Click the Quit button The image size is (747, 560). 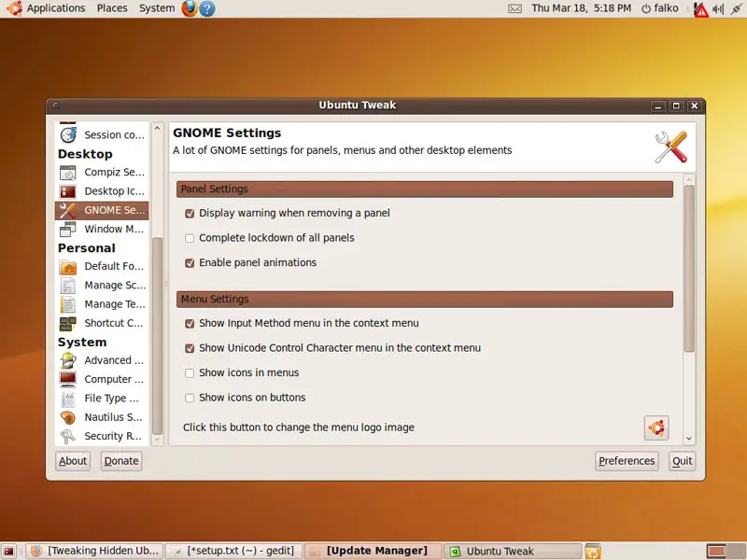pos(682,461)
